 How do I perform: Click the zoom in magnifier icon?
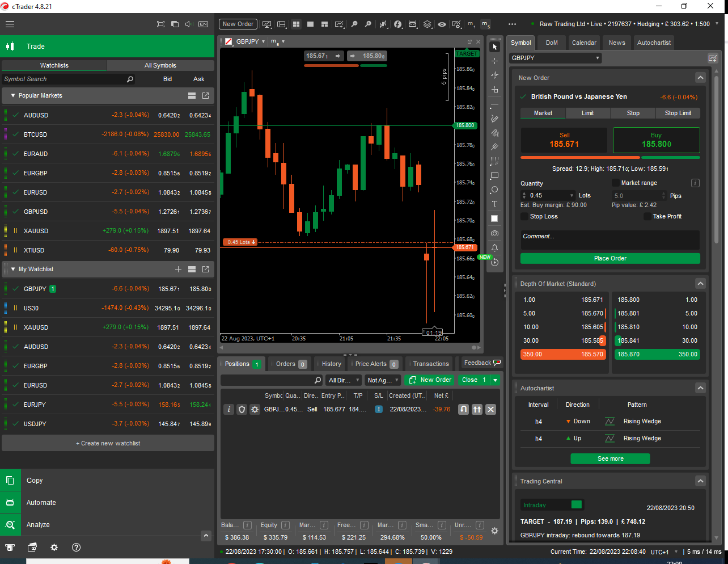(x=368, y=24)
